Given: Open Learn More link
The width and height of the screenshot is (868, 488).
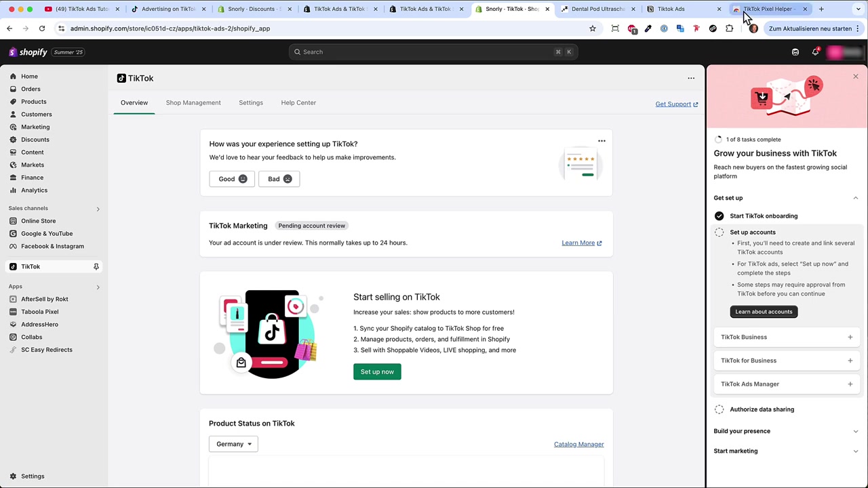Looking at the screenshot, I should tap(581, 243).
